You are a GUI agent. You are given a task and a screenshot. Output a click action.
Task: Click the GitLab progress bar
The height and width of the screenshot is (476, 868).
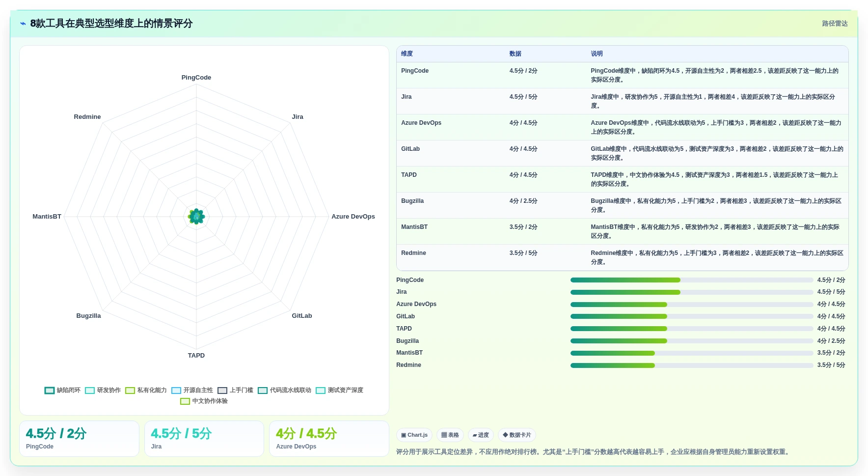click(x=692, y=316)
